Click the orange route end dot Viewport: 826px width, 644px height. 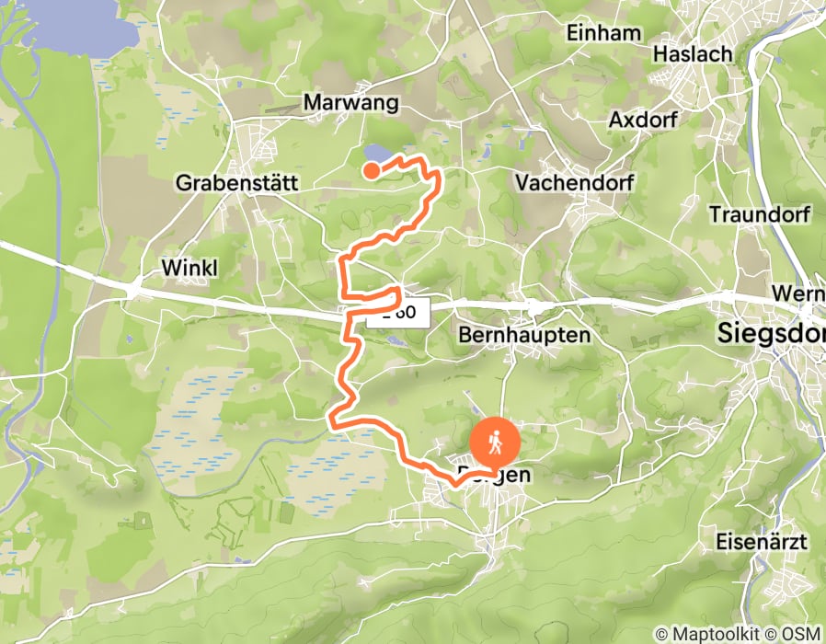372,171
